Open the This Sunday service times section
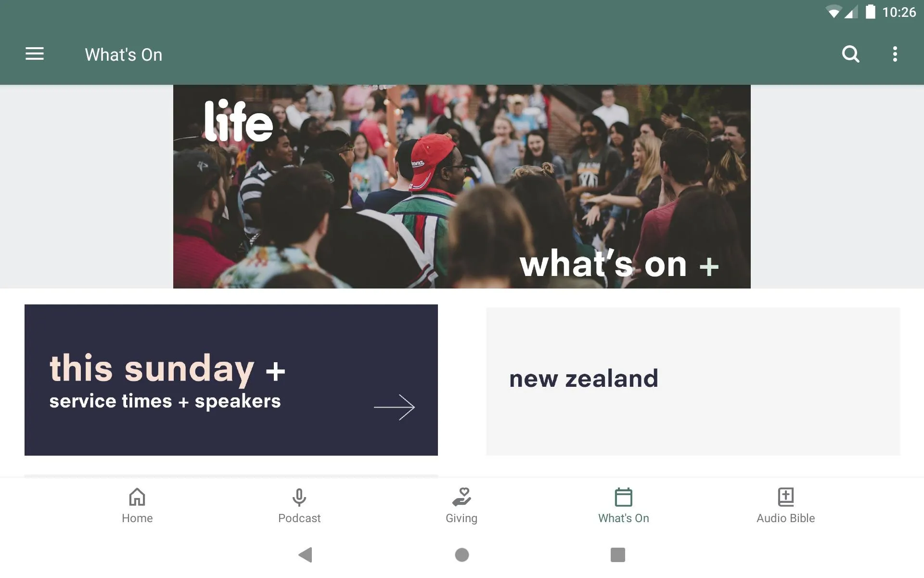This screenshot has height=578, width=924. click(x=231, y=380)
